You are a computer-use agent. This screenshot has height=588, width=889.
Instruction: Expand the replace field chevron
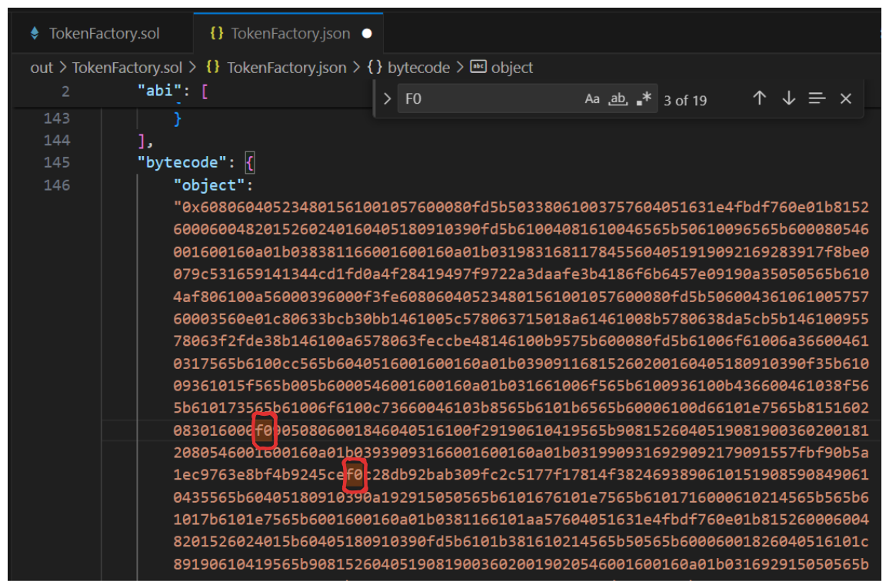[387, 99]
